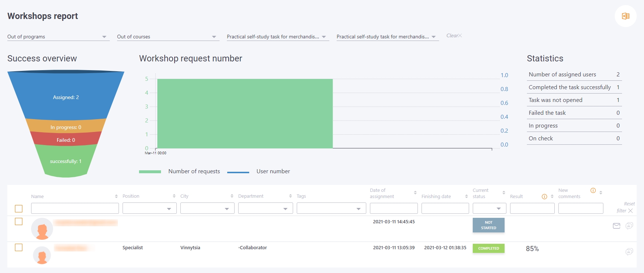Viewport: 644px width, 273px height.
Task: Sort by Name column arrows
Action: [116, 196]
